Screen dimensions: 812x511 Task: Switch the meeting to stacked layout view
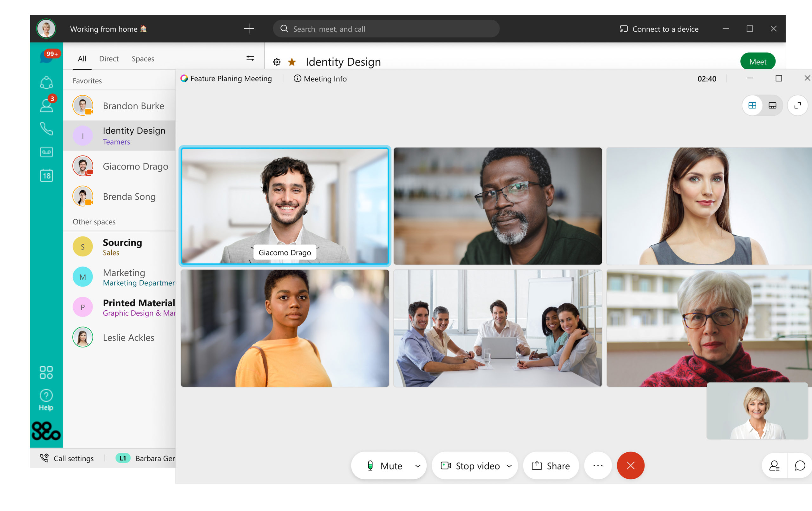tap(772, 105)
